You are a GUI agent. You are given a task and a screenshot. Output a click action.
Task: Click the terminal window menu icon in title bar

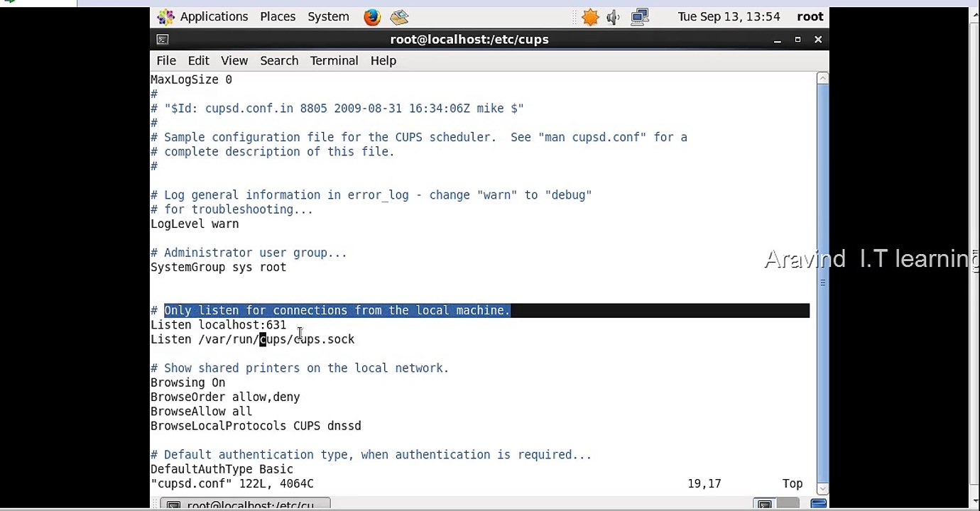point(163,40)
